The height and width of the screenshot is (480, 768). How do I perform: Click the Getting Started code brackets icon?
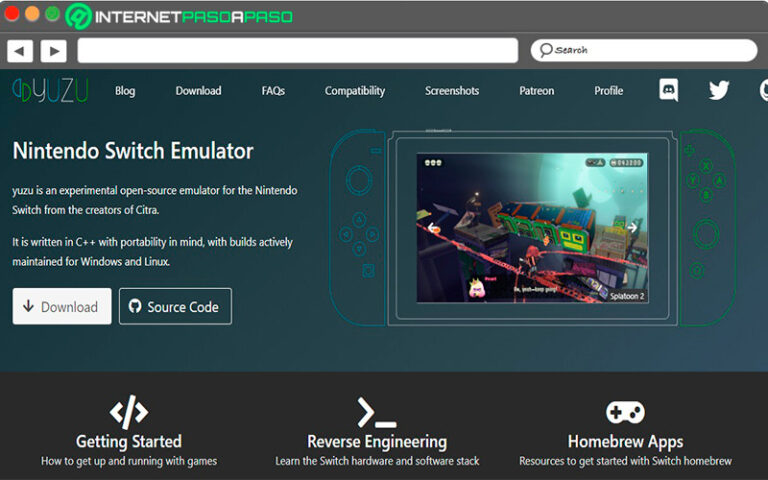pyautogui.click(x=129, y=411)
